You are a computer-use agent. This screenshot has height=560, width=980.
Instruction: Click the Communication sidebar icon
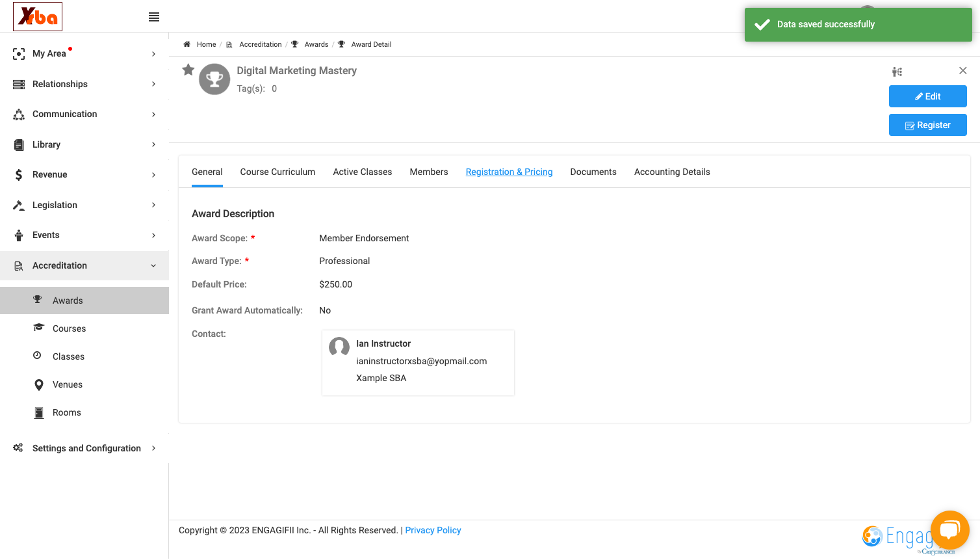tap(19, 114)
